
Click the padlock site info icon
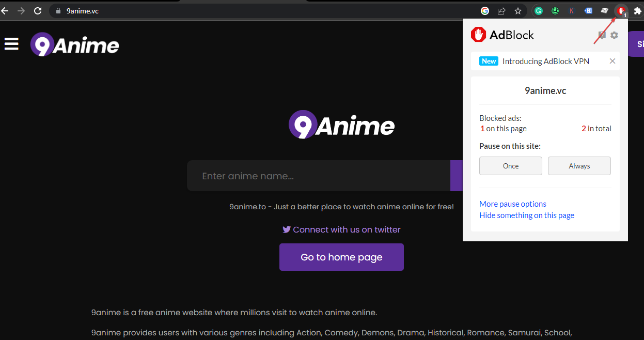[x=58, y=11]
